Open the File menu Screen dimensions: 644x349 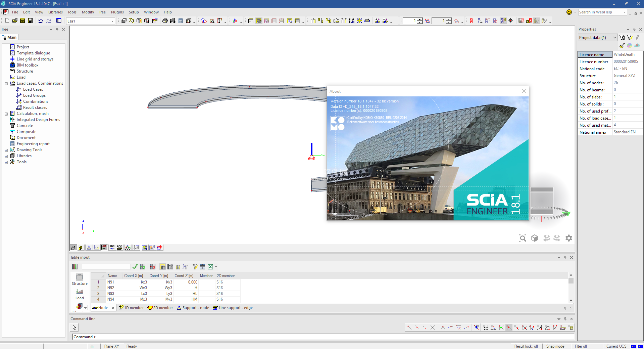(x=15, y=12)
